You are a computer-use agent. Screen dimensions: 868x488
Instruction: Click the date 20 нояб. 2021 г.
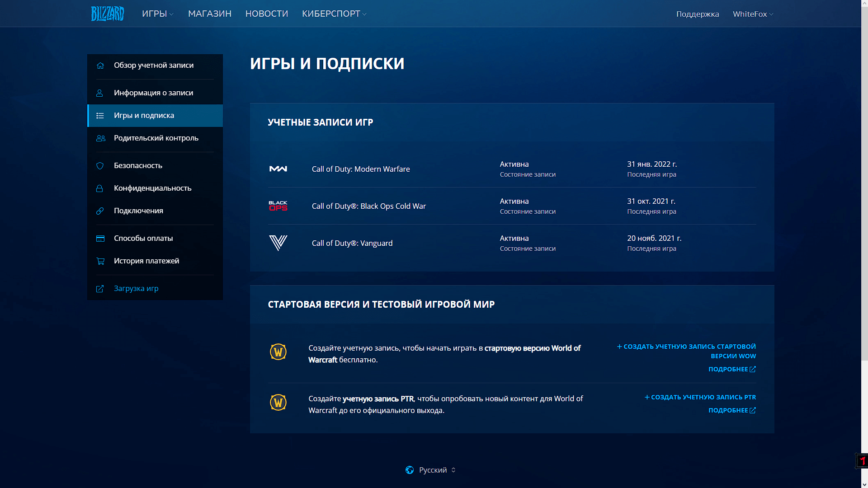[x=654, y=239]
